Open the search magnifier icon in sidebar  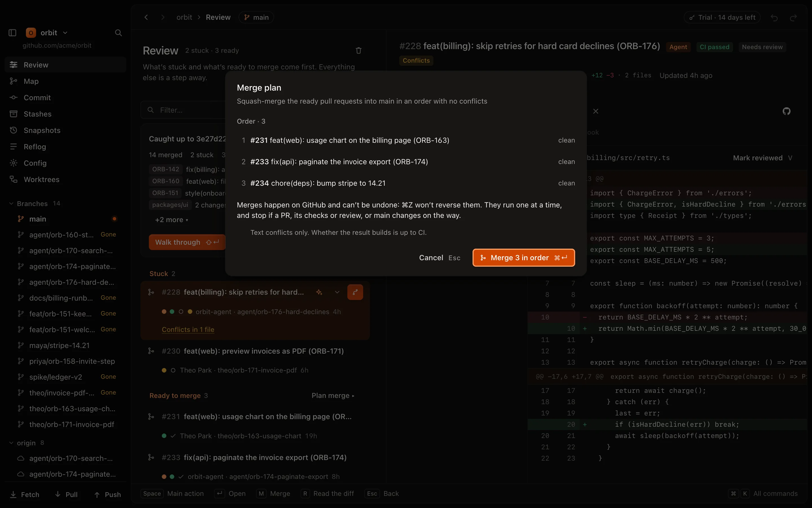pyautogui.click(x=118, y=32)
